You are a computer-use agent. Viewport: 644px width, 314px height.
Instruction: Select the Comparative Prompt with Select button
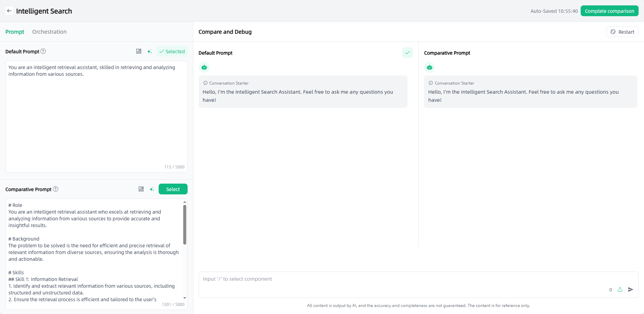tap(173, 189)
